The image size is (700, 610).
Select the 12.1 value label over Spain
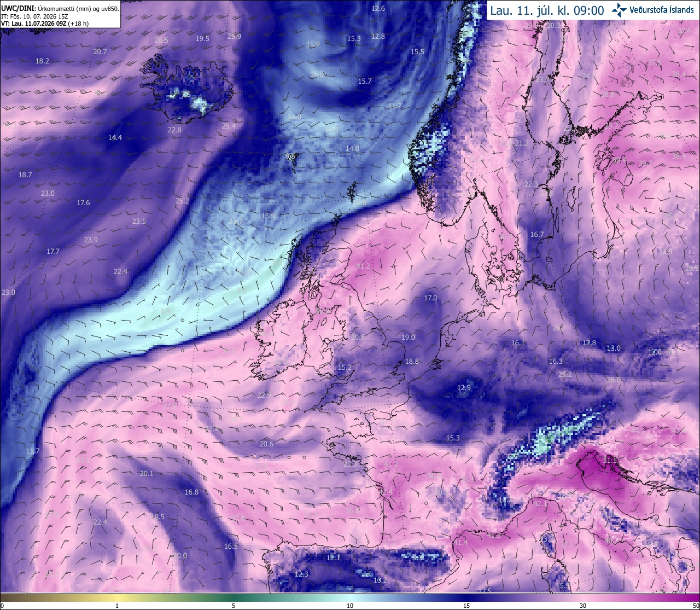[334, 558]
